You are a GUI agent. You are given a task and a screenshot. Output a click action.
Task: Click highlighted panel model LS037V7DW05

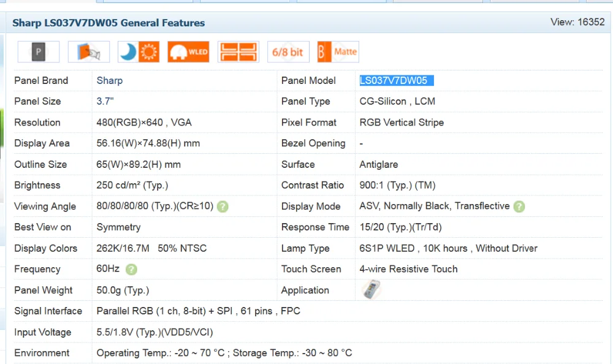pos(397,80)
